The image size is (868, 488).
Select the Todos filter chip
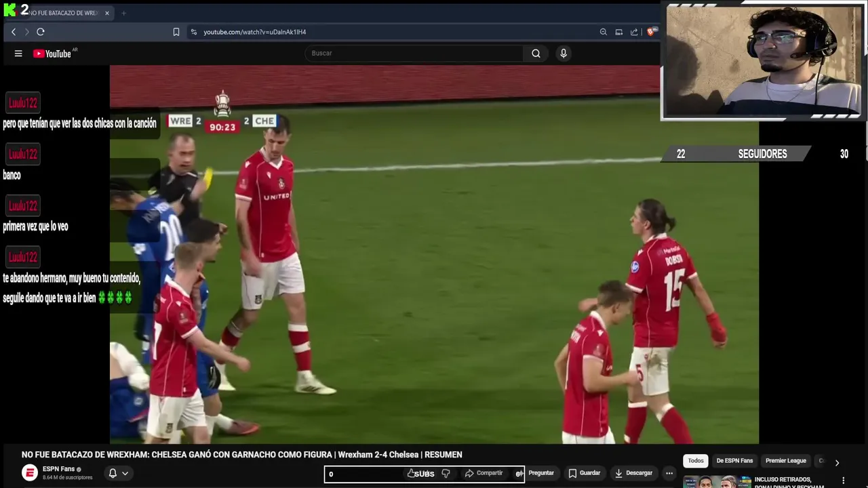pyautogui.click(x=696, y=461)
